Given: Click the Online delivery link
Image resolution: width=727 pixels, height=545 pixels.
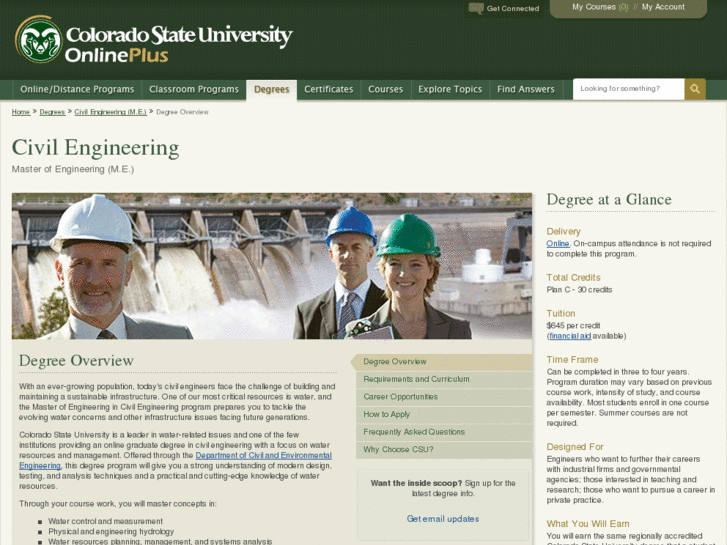Looking at the screenshot, I should pos(558,244).
